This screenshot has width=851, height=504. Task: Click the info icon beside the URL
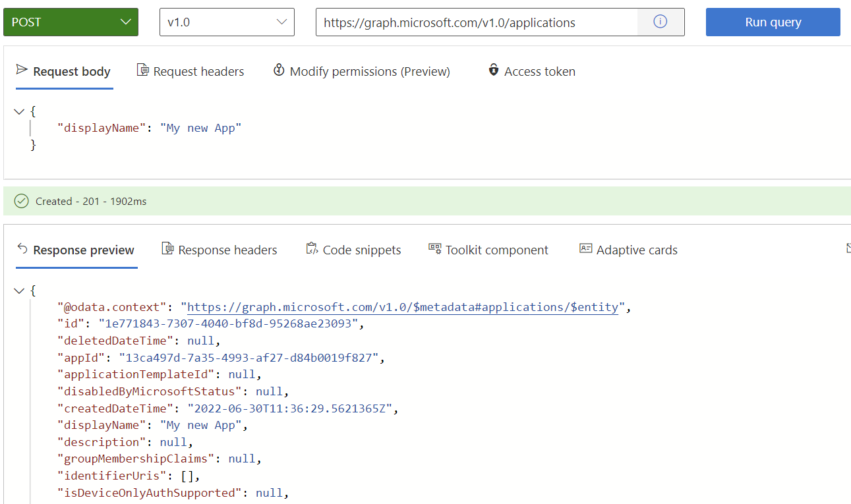(x=660, y=22)
